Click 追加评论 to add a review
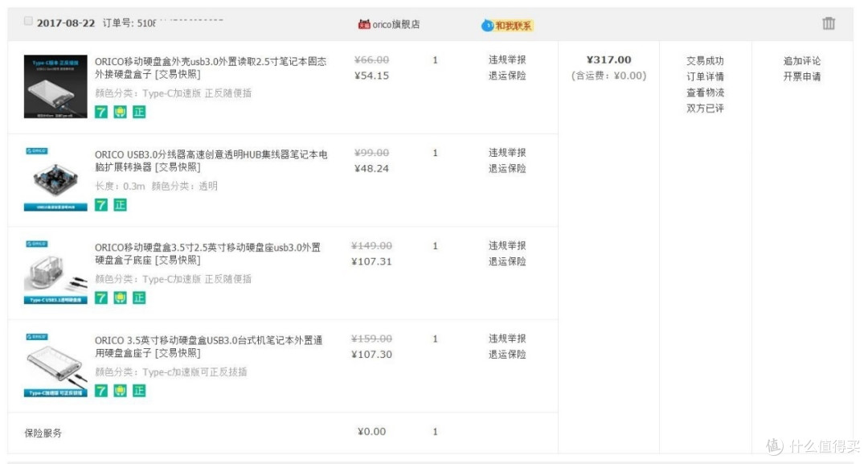The width and height of the screenshot is (868, 464). 802,61
